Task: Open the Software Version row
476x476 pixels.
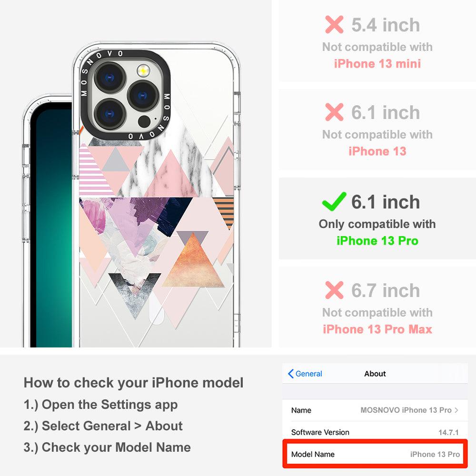Action: click(x=375, y=432)
